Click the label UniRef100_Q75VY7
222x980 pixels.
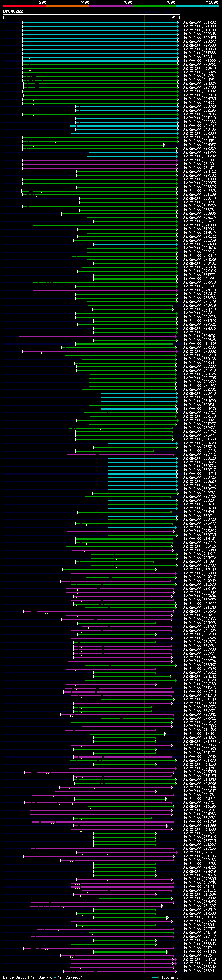click(x=199, y=524)
